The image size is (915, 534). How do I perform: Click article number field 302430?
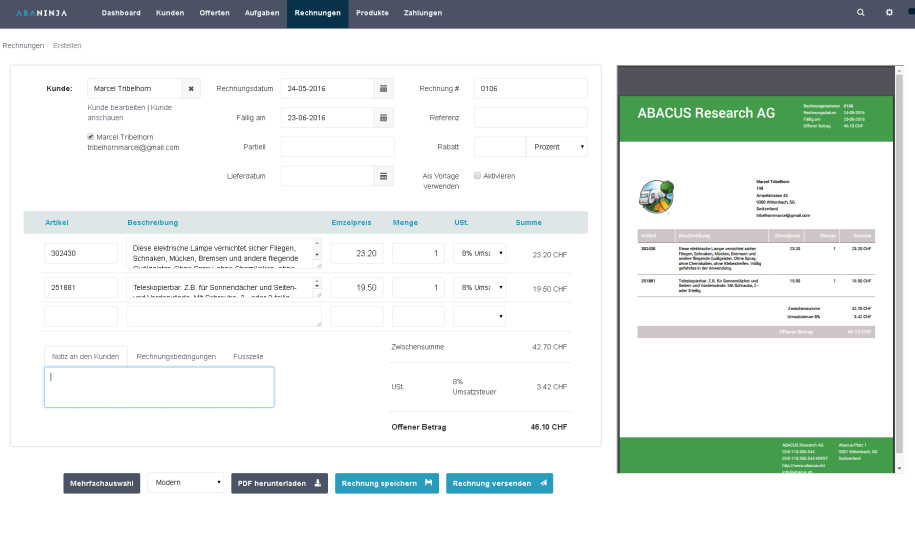click(x=81, y=253)
